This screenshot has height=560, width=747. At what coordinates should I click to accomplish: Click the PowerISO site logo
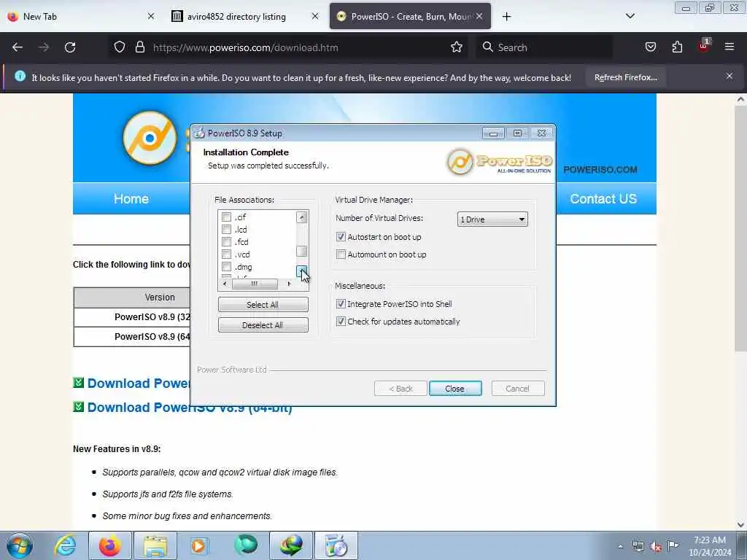click(x=150, y=138)
